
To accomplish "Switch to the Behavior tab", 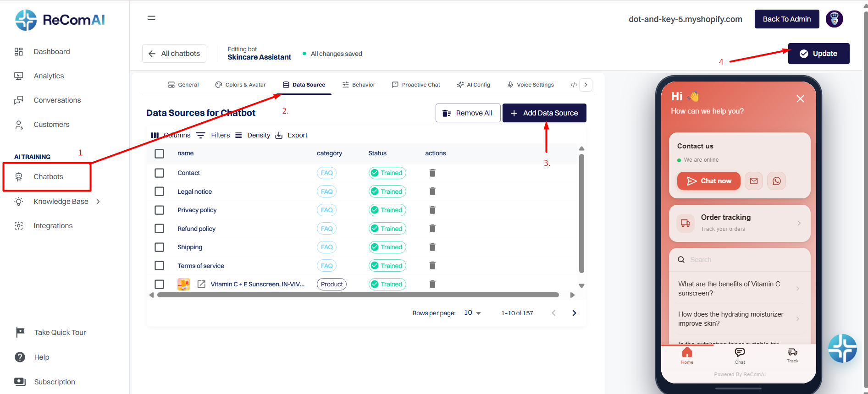I will point(359,85).
